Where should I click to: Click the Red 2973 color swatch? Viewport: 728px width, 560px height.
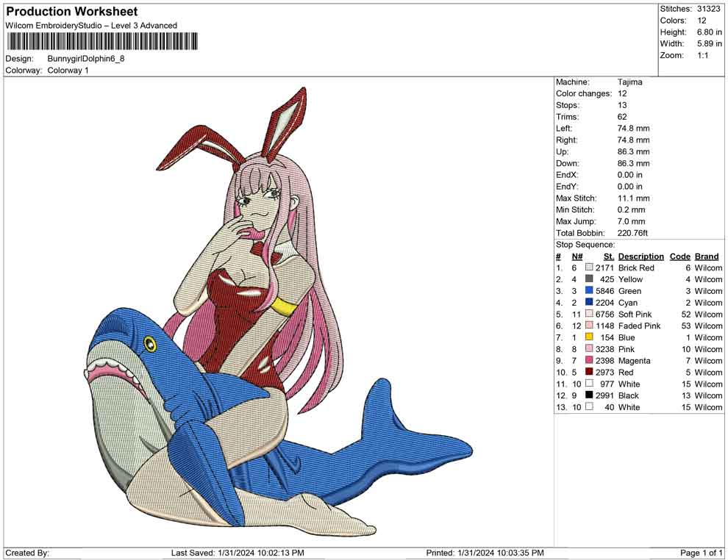click(589, 372)
